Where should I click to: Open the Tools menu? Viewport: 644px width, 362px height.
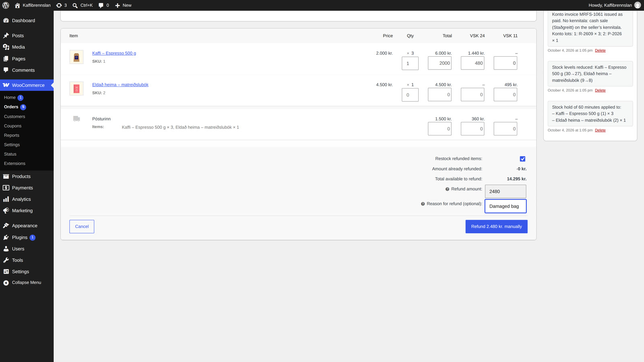pos(27,260)
